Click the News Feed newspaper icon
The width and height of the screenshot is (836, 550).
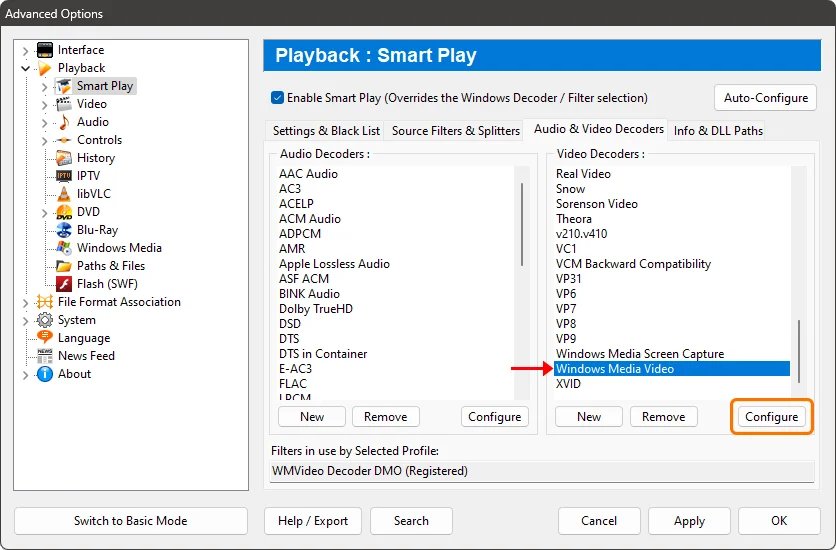click(45, 356)
